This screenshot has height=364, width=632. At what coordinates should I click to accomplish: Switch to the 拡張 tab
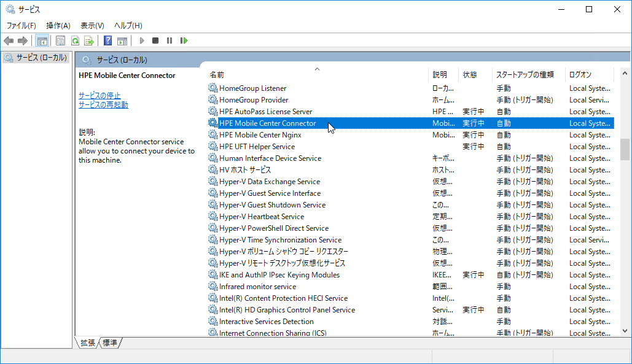click(87, 343)
